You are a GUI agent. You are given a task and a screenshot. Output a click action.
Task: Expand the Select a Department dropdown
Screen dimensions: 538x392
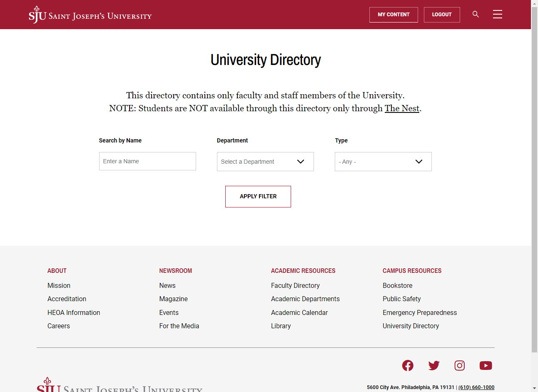point(265,162)
